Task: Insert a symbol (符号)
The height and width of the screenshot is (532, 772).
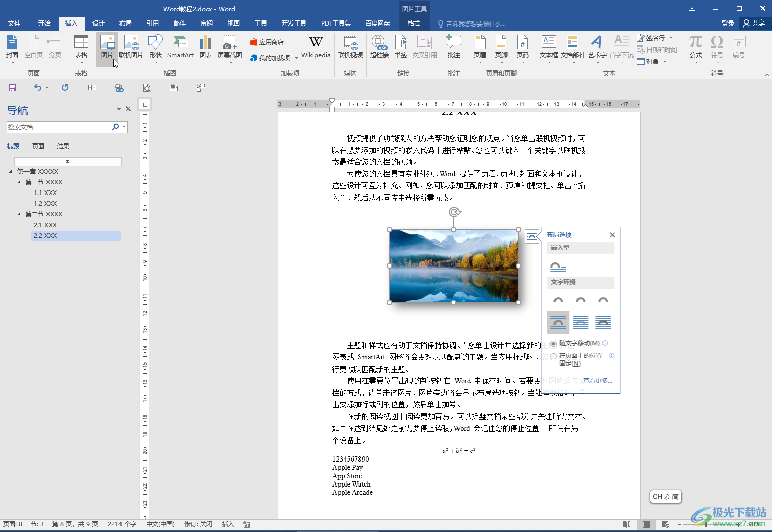Action: (x=717, y=49)
